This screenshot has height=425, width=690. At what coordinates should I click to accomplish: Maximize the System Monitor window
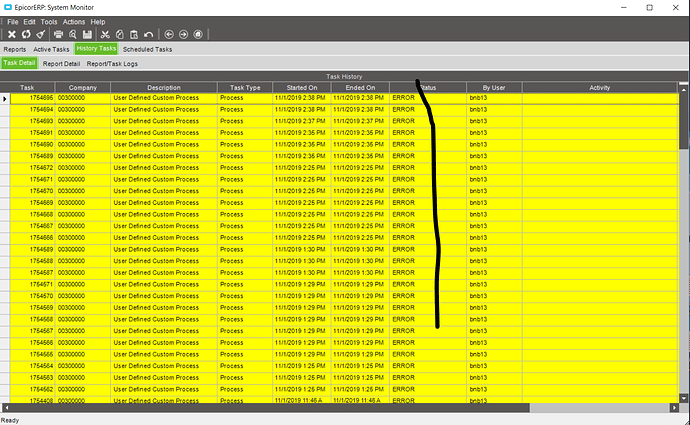(650, 7)
